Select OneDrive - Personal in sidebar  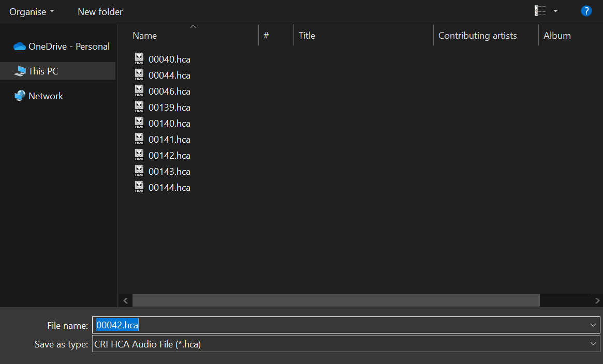point(62,47)
